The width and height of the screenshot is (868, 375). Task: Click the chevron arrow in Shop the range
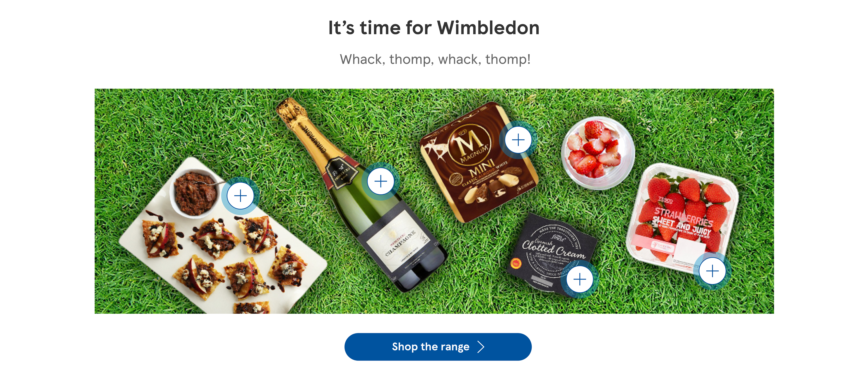[x=481, y=347]
